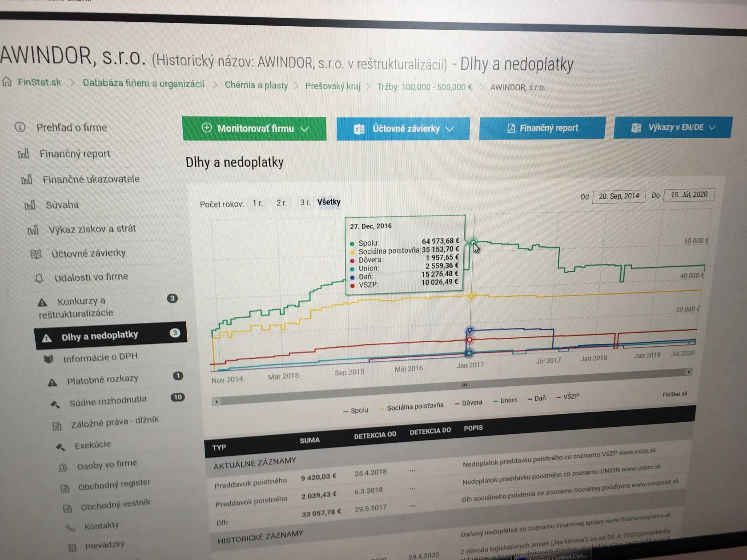Viewport: 747px width, 560px height.
Task: Open the Osoby vo firme section
Action: 107,465
